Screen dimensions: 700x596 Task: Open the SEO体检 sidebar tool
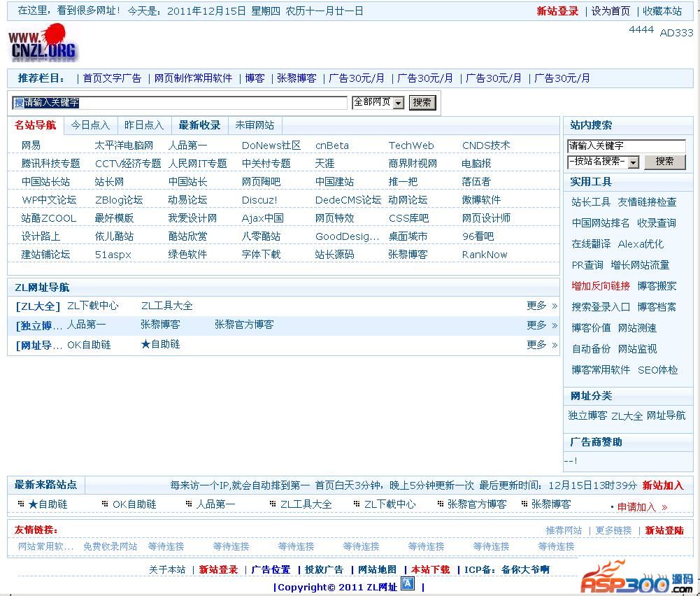point(657,370)
